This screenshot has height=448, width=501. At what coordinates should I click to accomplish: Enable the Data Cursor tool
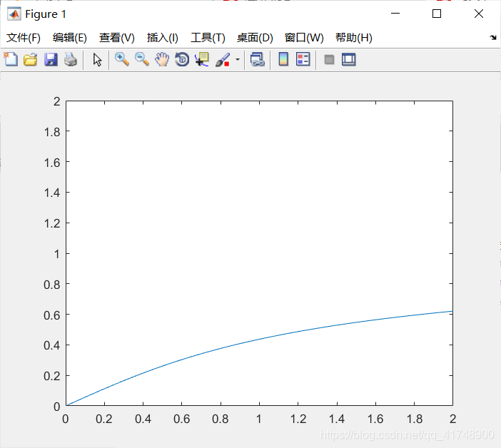(202, 60)
